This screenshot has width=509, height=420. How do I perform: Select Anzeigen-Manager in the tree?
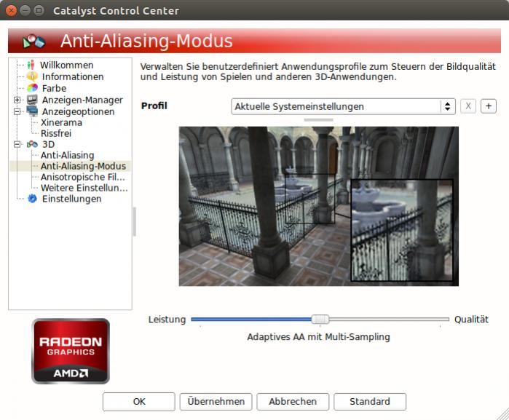coord(82,100)
